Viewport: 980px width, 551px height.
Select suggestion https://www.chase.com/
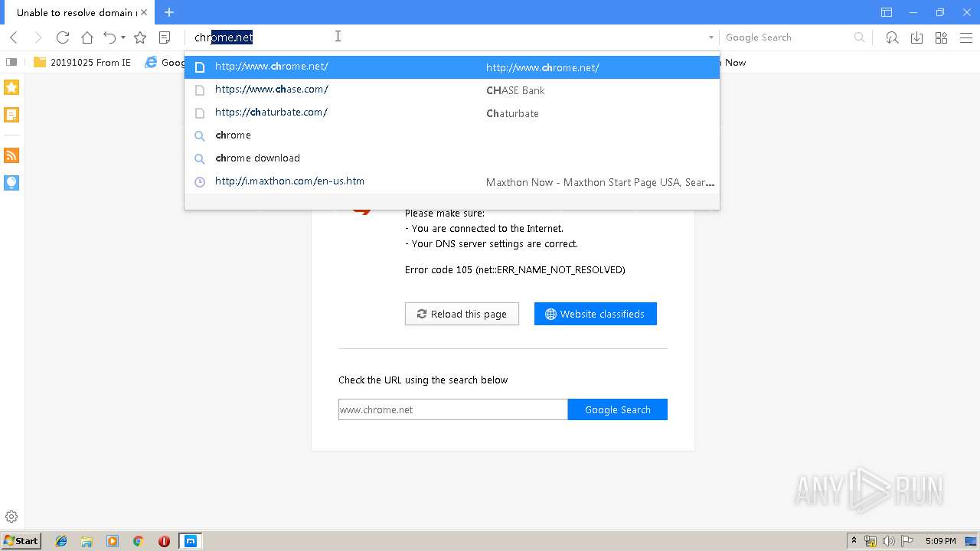click(x=452, y=90)
